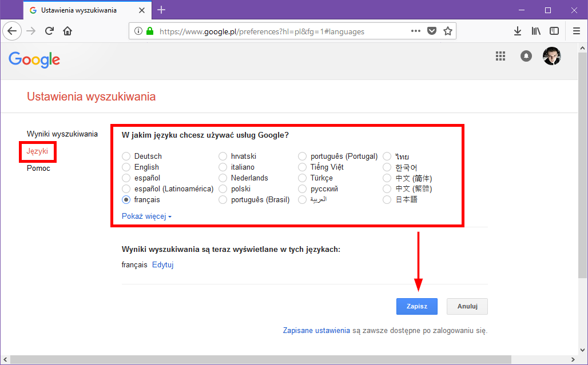The height and width of the screenshot is (365, 588).
Task: Open page actions three-dot menu in address bar
Action: (416, 31)
